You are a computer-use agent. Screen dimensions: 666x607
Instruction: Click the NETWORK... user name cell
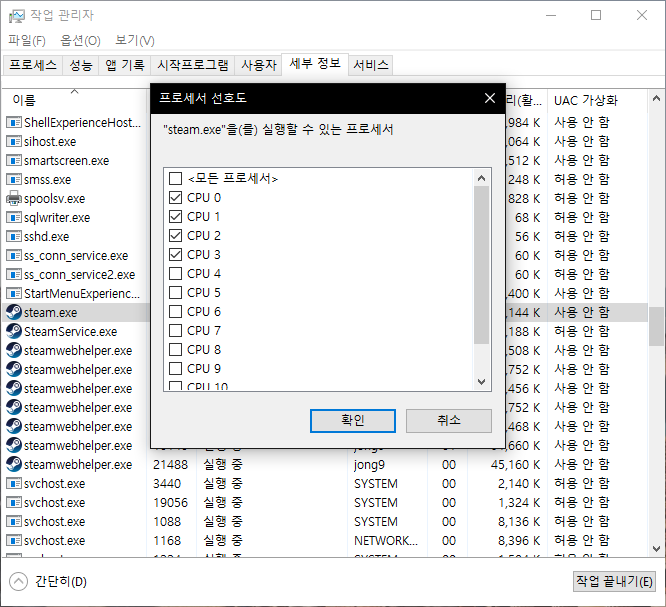(386, 541)
